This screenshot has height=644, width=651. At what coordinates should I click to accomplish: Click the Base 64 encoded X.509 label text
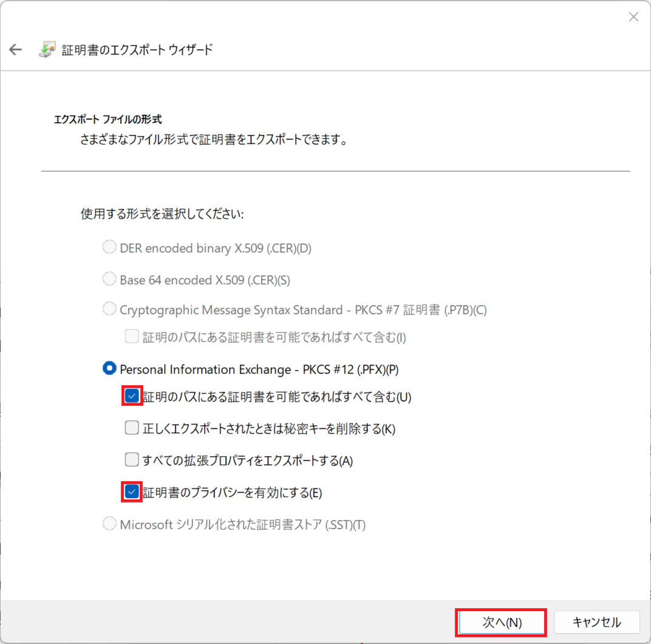[205, 281]
